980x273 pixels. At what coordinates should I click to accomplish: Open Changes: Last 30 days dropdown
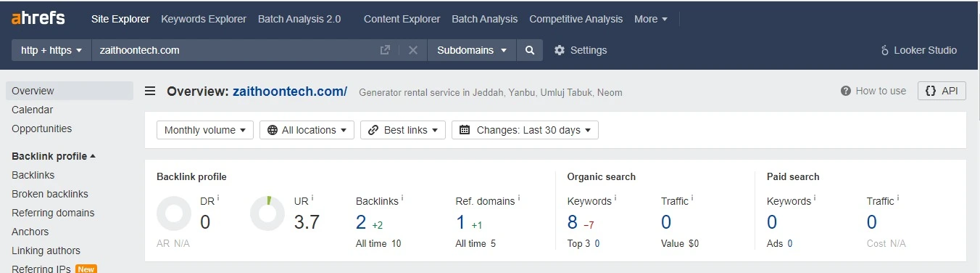click(x=525, y=130)
